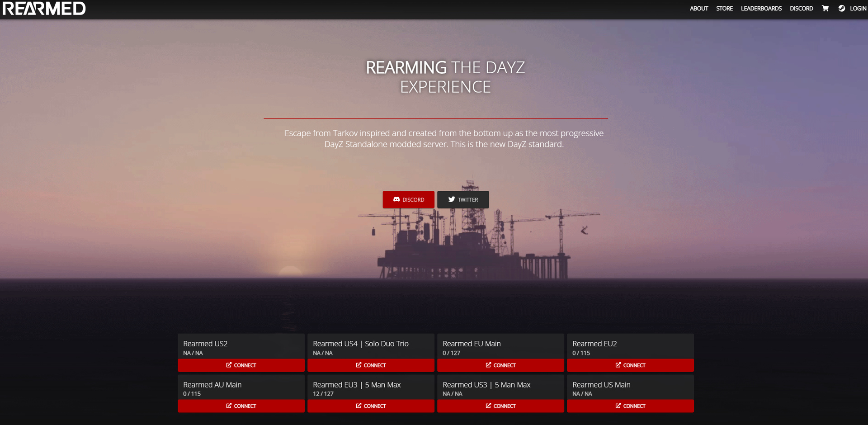868x425 pixels.
Task: Click the Login link
Action: tap(858, 9)
